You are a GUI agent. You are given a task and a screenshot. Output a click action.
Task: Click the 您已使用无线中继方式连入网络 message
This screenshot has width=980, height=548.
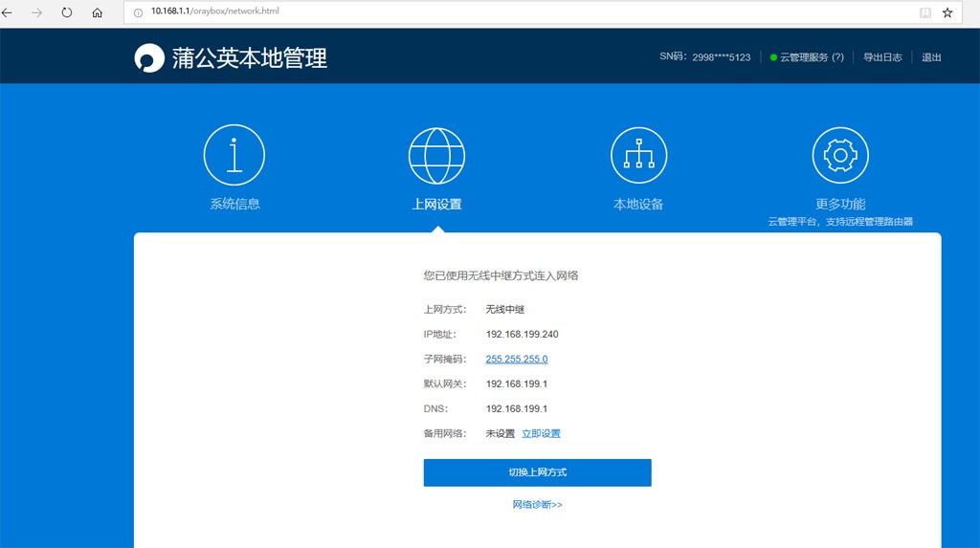(x=501, y=275)
